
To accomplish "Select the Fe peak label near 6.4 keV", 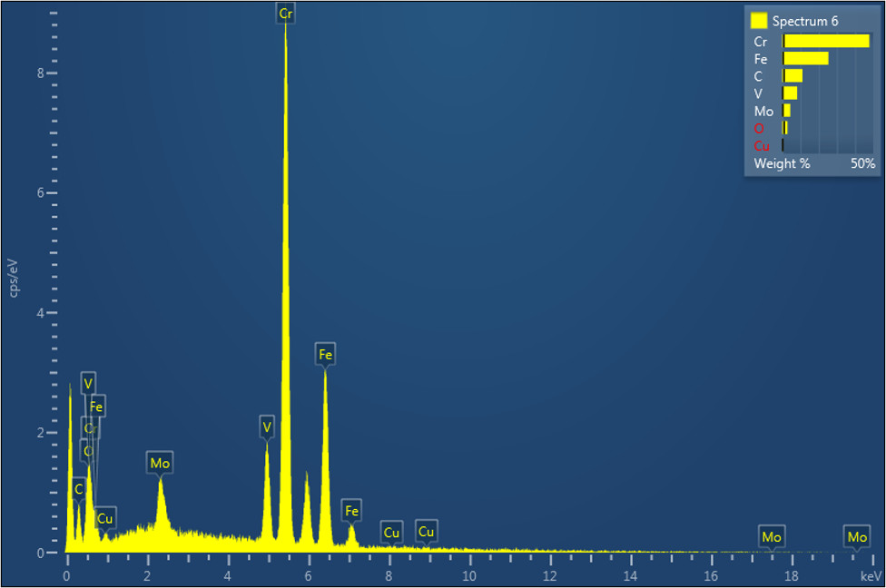I will (325, 354).
